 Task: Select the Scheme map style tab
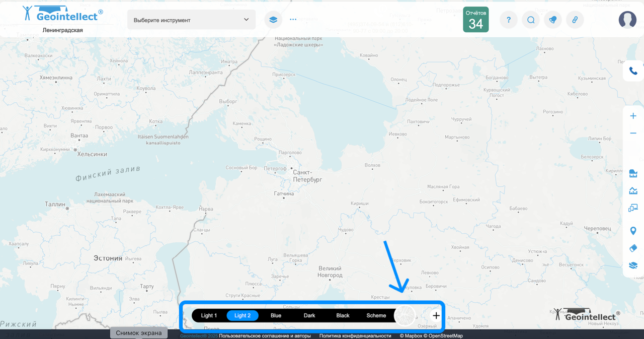(376, 316)
